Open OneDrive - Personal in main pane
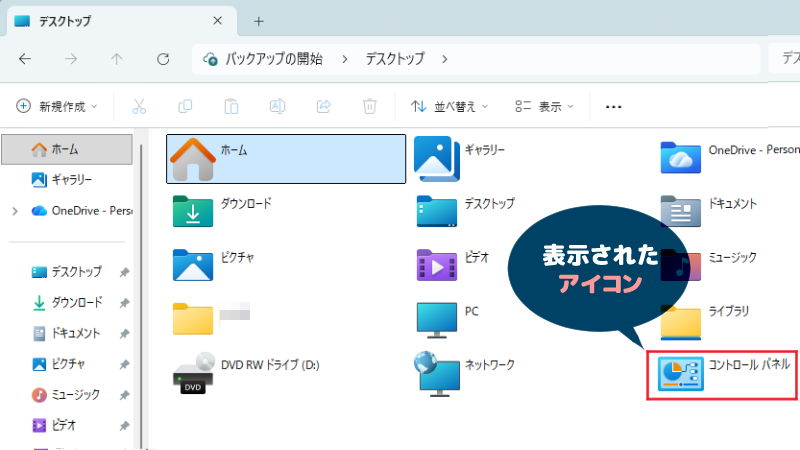800x450 pixels. 730,159
